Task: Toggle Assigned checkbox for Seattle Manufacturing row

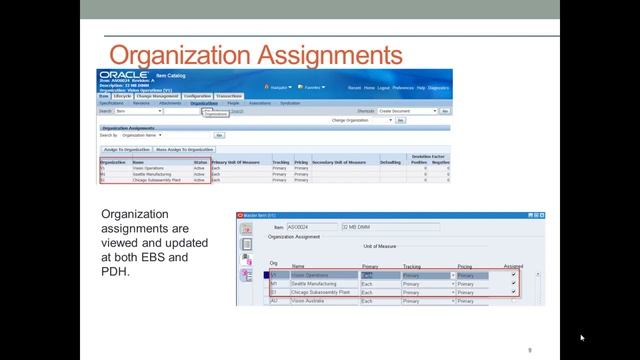Action: point(513,283)
